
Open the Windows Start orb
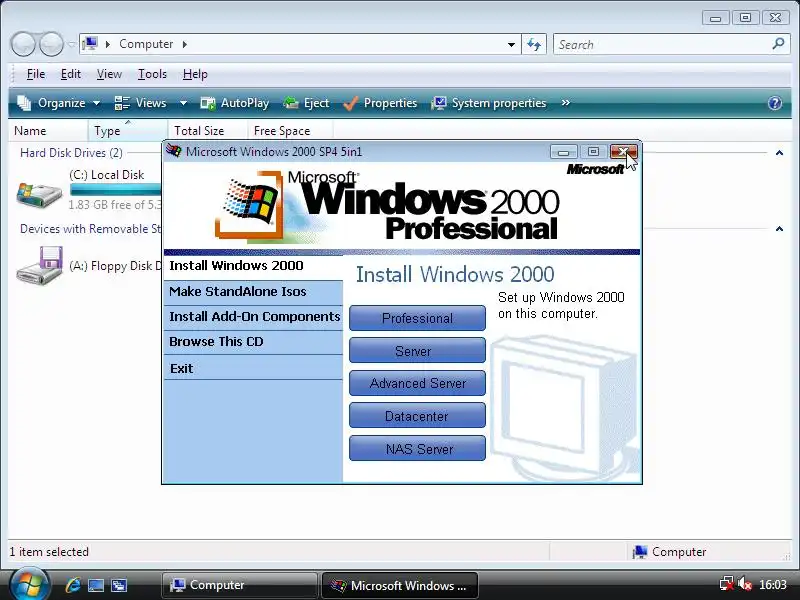pos(30,584)
